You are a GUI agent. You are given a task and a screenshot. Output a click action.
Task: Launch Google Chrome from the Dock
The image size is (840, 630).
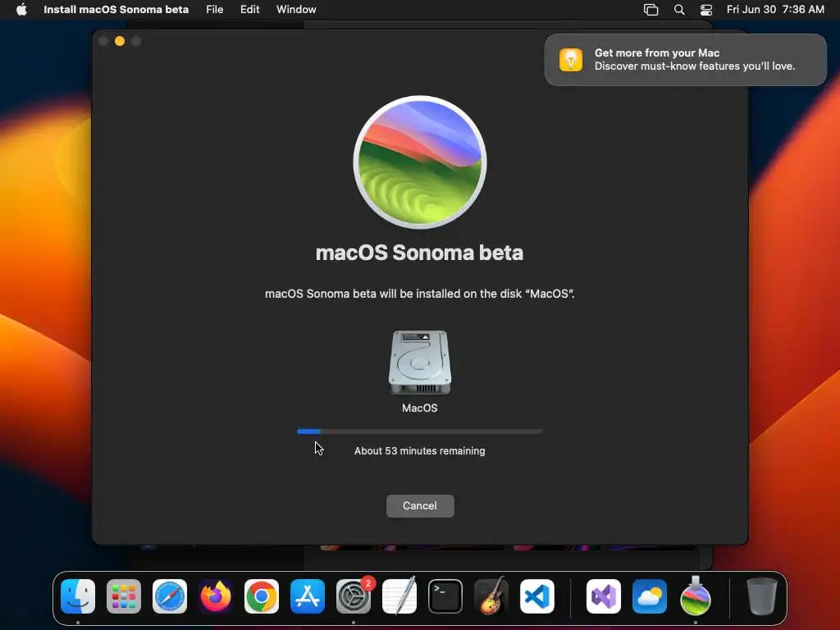[262, 596]
